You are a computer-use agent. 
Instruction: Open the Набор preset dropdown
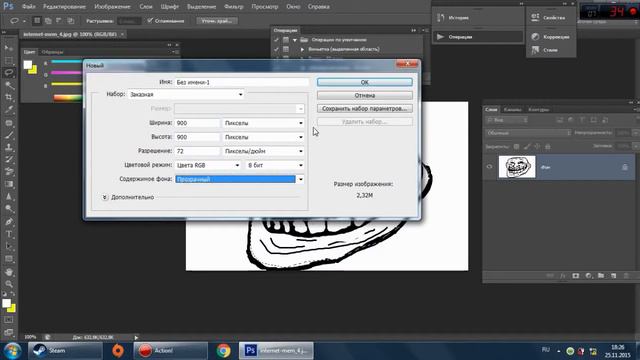click(186, 94)
